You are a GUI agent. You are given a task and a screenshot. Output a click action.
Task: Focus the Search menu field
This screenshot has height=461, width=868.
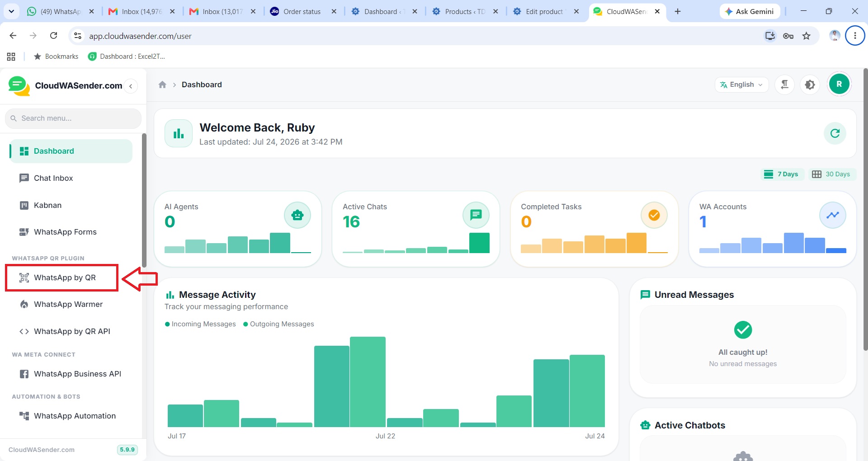click(x=73, y=118)
